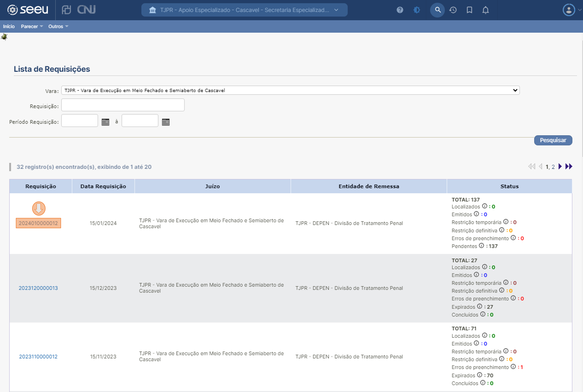This screenshot has height=392, width=583.
Task: Go to next results page arrow
Action: [x=560, y=166]
